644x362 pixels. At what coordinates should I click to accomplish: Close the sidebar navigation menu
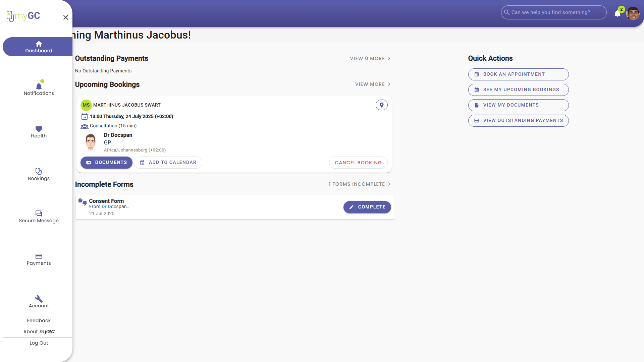tap(66, 17)
